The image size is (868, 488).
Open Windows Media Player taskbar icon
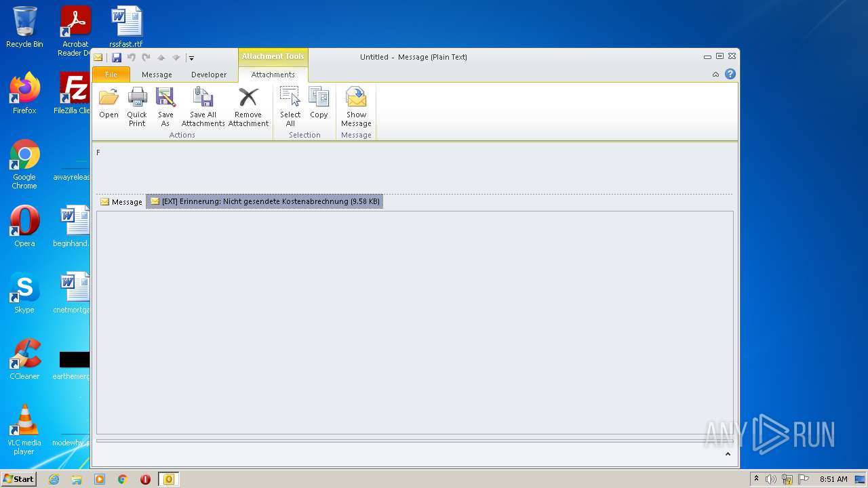(100, 479)
